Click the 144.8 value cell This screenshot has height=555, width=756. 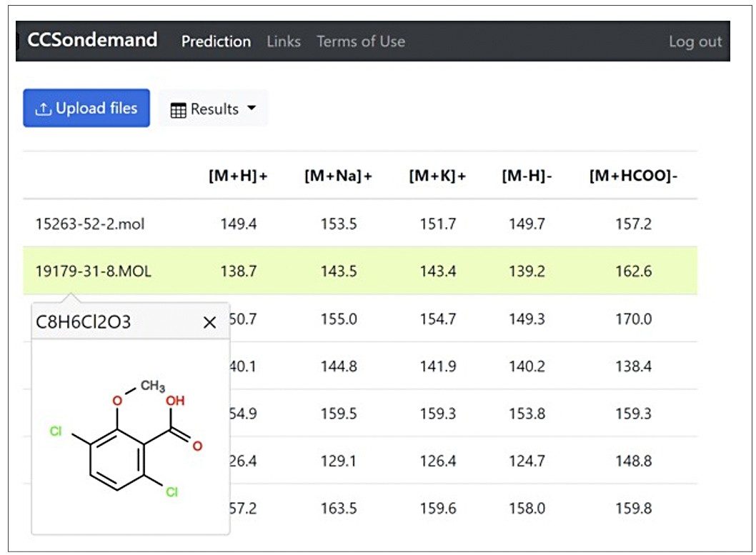tap(339, 366)
